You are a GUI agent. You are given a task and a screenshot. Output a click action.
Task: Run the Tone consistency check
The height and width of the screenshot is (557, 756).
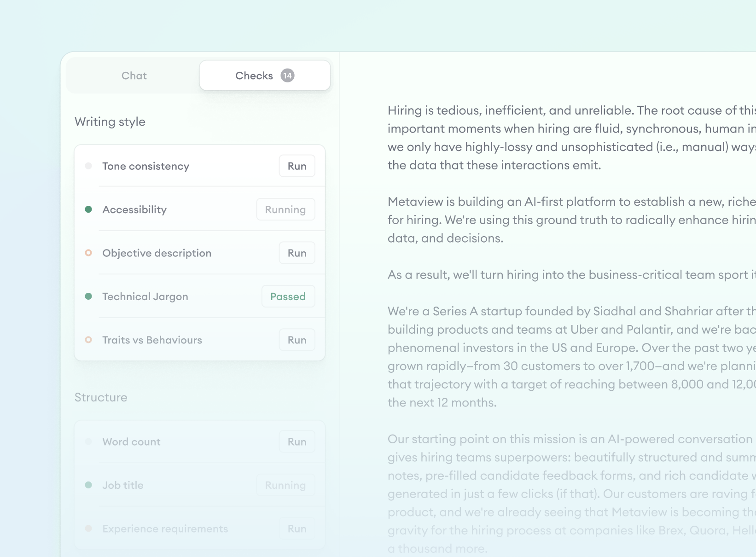coord(297,166)
